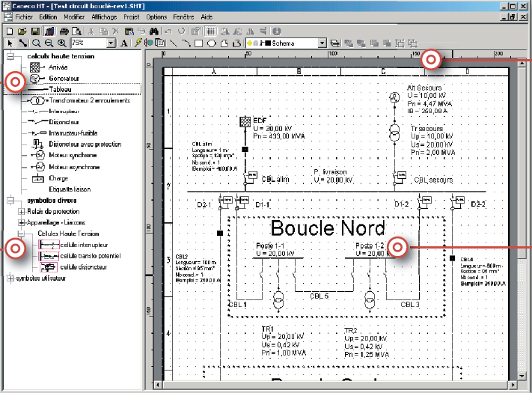Open the Edition menu
The image size is (532, 393).
[x=48, y=17]
